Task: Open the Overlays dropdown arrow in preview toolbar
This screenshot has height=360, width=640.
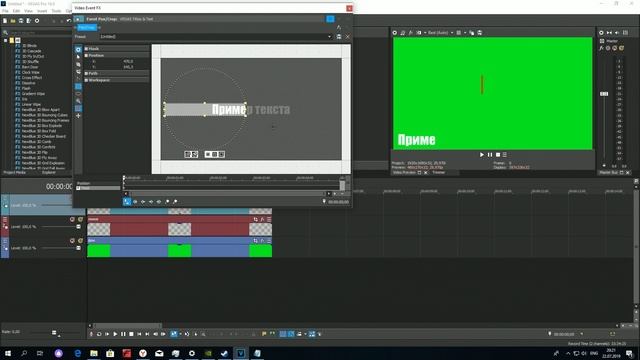Action: 465,33
